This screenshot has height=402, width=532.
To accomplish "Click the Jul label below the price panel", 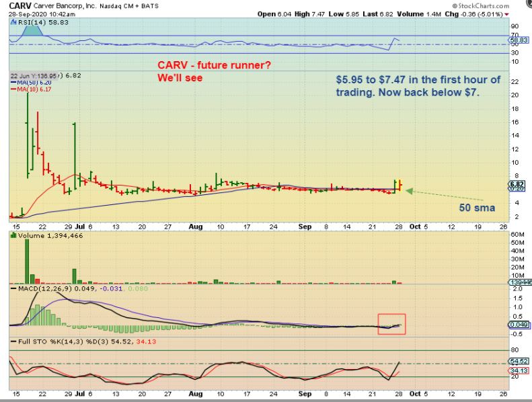I will [79, 227].
